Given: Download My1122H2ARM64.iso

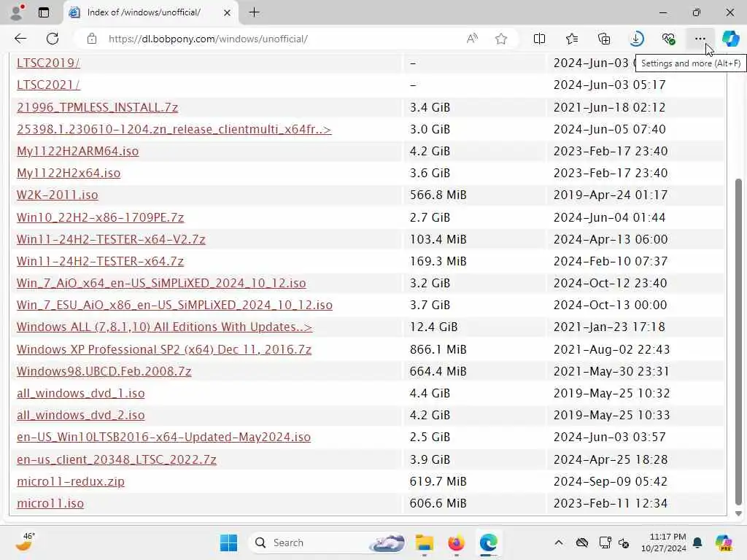Looking at the screenshot, I should pyautogui.click(x=77, y=151).
